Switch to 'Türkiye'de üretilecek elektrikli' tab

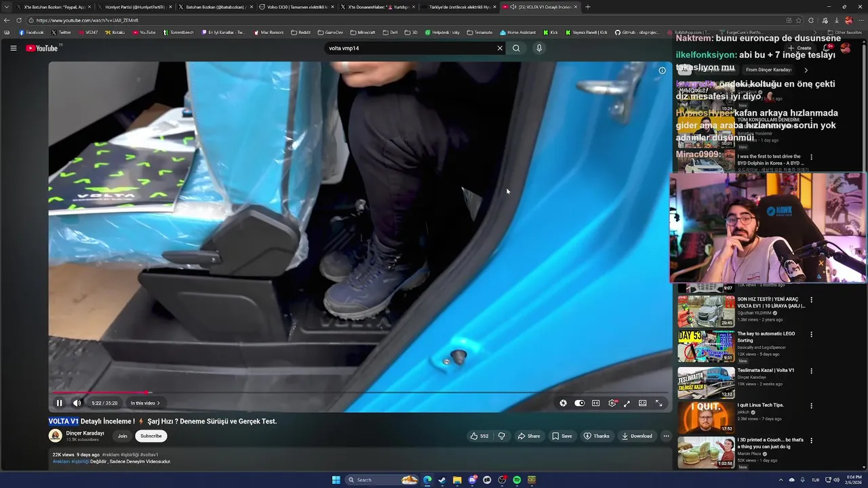(x=458, y=7)
